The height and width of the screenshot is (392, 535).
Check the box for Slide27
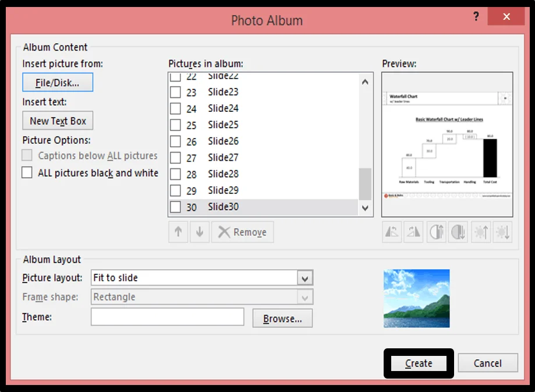coord(175,158)
